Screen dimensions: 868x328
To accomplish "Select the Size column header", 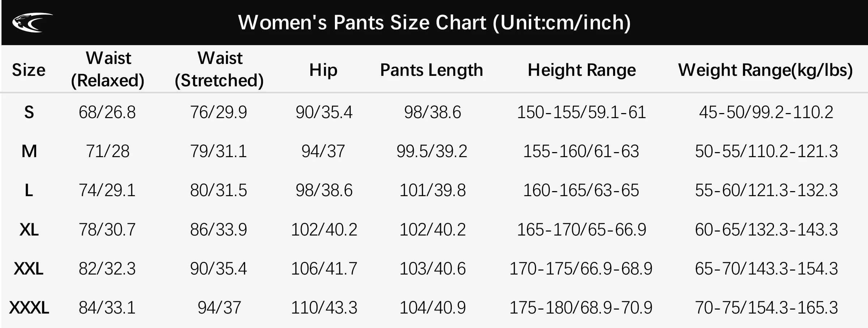I will pos(29,70).
